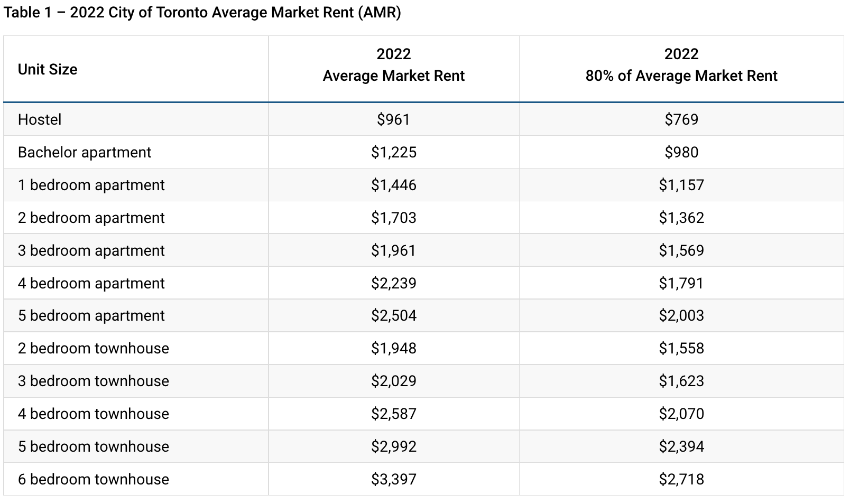
Task: Select the 1 bedroom apartment row
Action: (91, 185)
